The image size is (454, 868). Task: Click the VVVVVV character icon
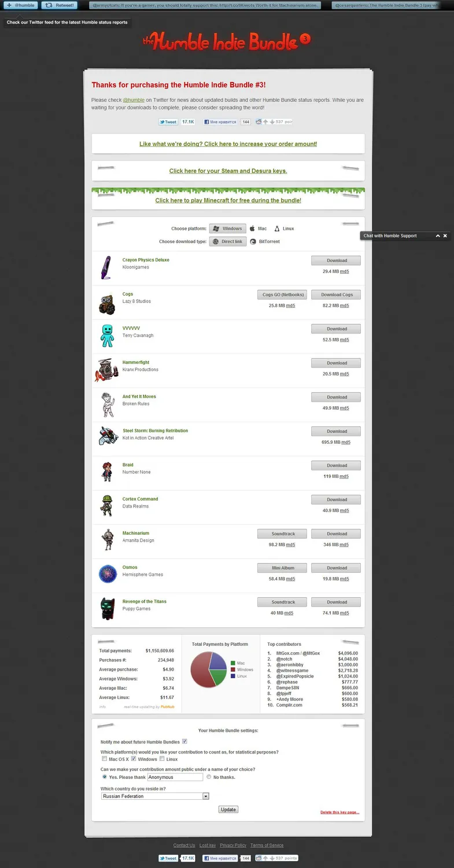pyautogui.click(x=108, y=336)
